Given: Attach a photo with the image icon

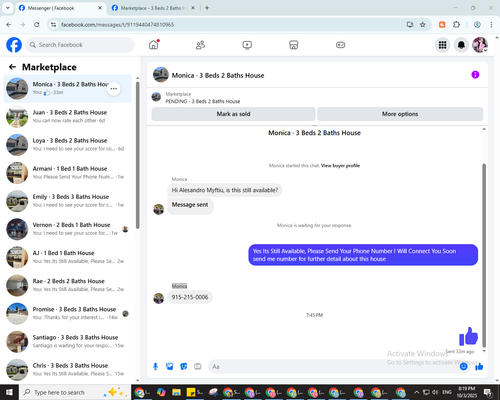Looking at the screenshot, I should (x=170, y=367).
